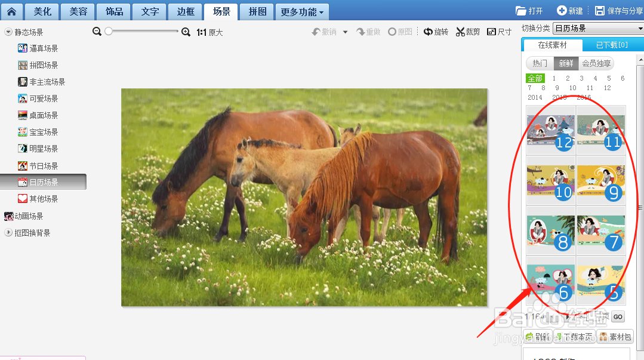Open the 美化 tab
Viewport: 644px width, 360px height.
(42, 11)
